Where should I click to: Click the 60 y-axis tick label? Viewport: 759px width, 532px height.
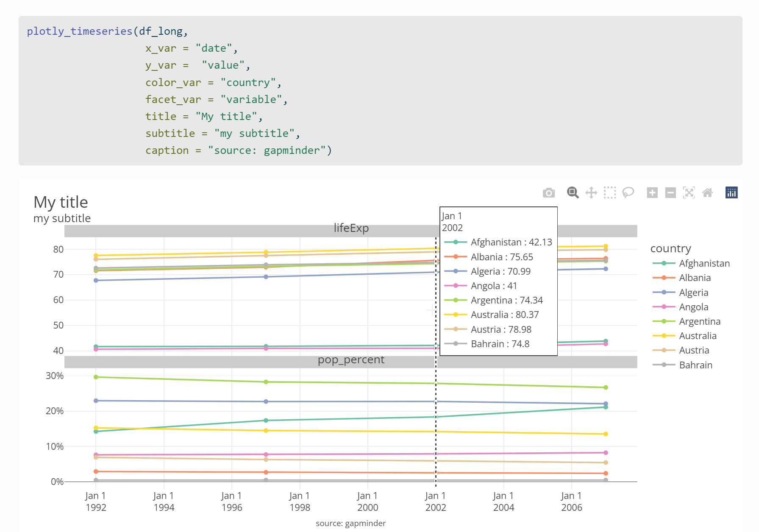click(58, 300)
